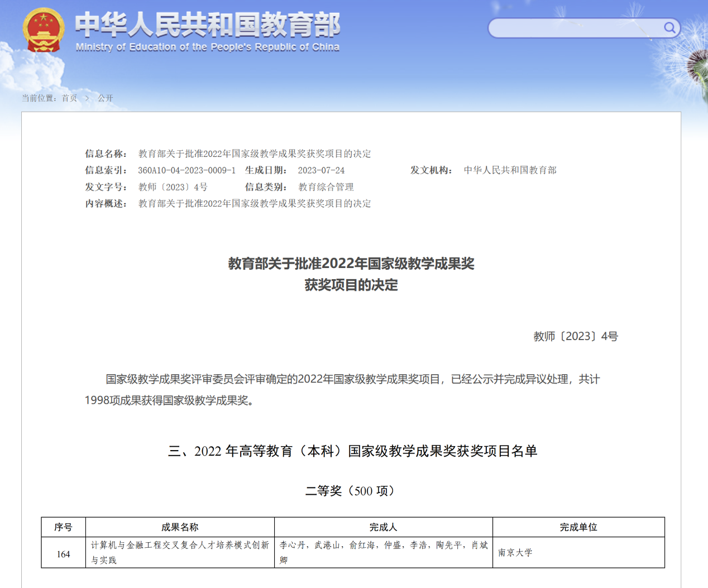This screenshot has height=588, width=708.
Task: Click the 中华人民共和国教育部 site title
Action: coord(208,24)
